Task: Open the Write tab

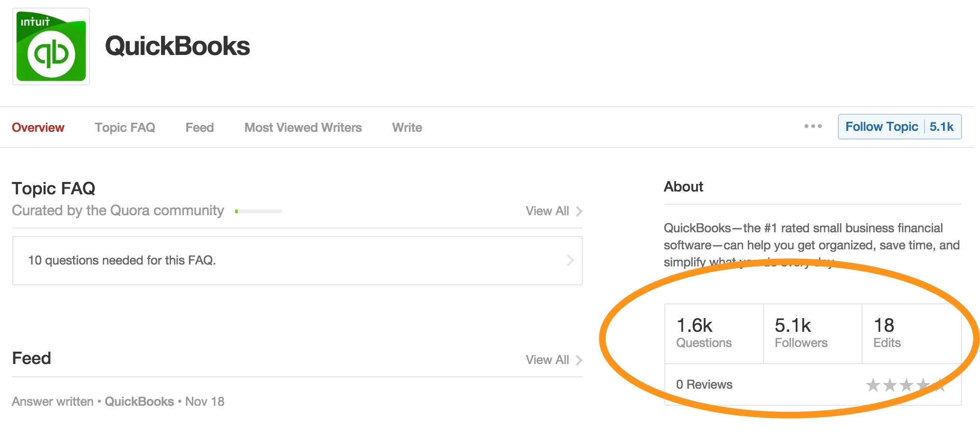Action: point(407,128)
